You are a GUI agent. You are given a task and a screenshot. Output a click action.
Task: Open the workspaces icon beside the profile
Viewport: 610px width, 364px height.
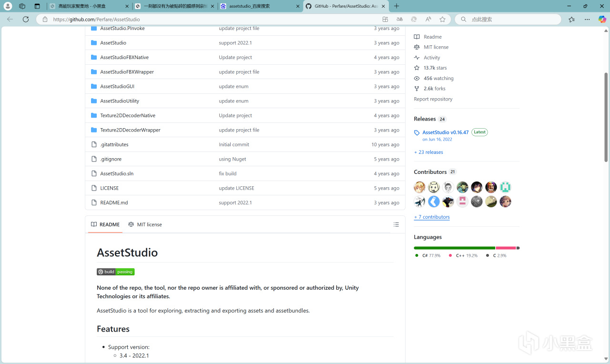click(22, 6)
